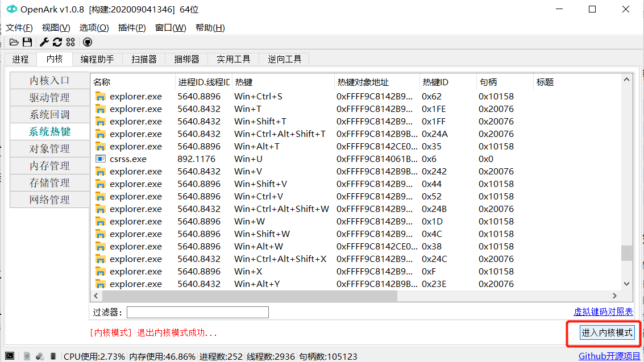Viewport: 644px width, 362px height.
Task: Sort by the 标题 column header
Action: click(x=577, y=82)
